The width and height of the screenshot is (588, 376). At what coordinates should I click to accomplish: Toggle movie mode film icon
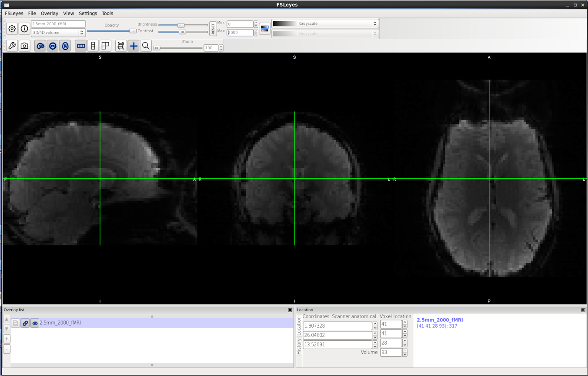coord(121,46)
